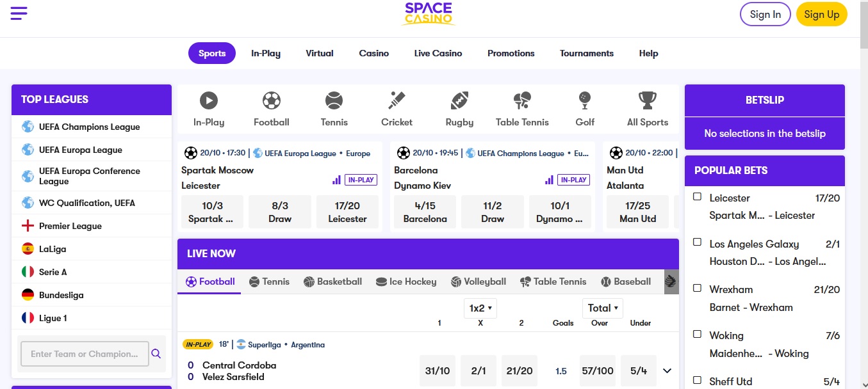
Task: Click globe icon beside UEFA Champions League
Action: [28, 127]
